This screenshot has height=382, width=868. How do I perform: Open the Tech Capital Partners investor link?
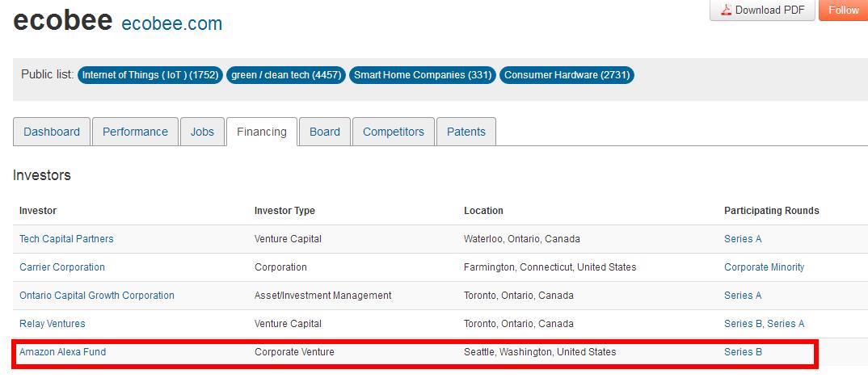(66, 239)
